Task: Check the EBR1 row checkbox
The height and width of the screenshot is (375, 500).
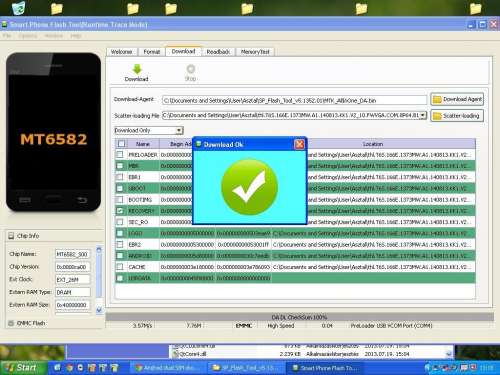Action: (120, 177)
